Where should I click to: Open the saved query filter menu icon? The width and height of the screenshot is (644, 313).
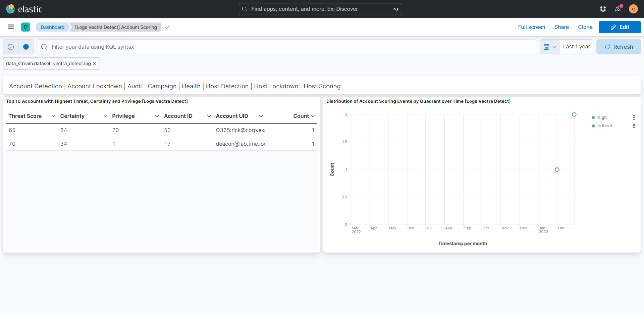click(x=11, y=47)
